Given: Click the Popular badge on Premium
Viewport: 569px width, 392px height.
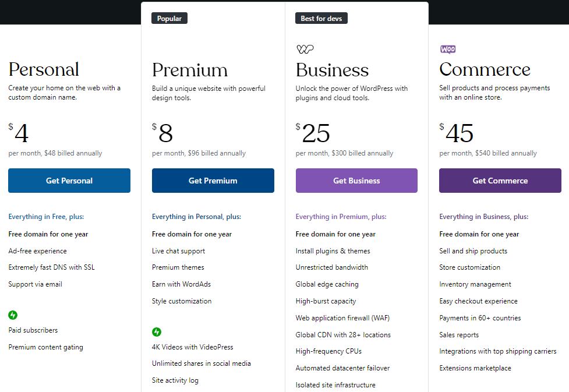Looking at the screenshot, I should [x=169, y=19].
